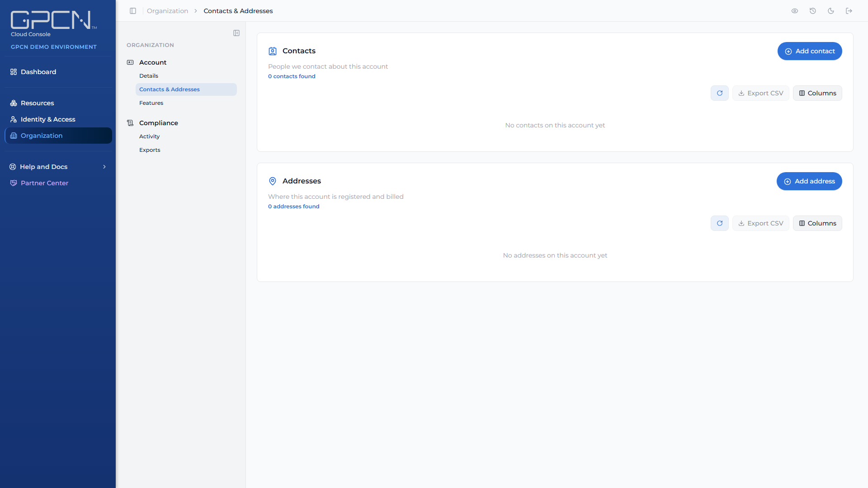Image resolution: width=868 pixels, height=488 pixels.
Task: Click the '0 contacts found' text
Action: pos(292,76)
